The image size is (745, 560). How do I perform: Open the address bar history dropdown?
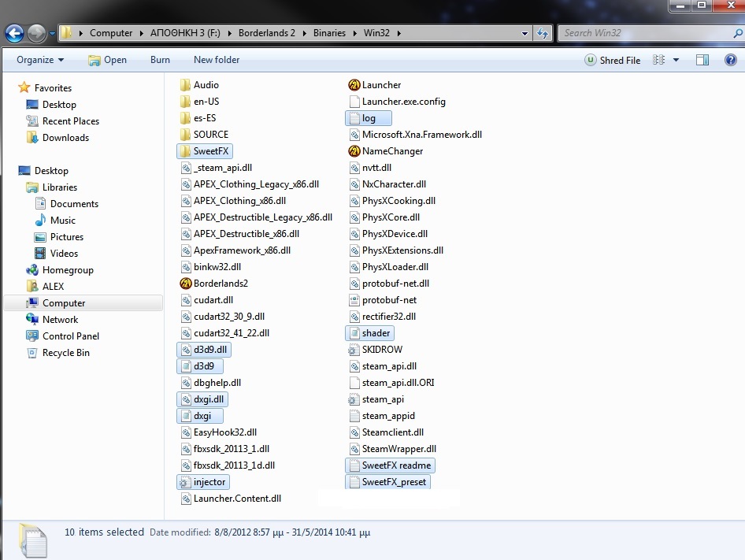point(524,33)
